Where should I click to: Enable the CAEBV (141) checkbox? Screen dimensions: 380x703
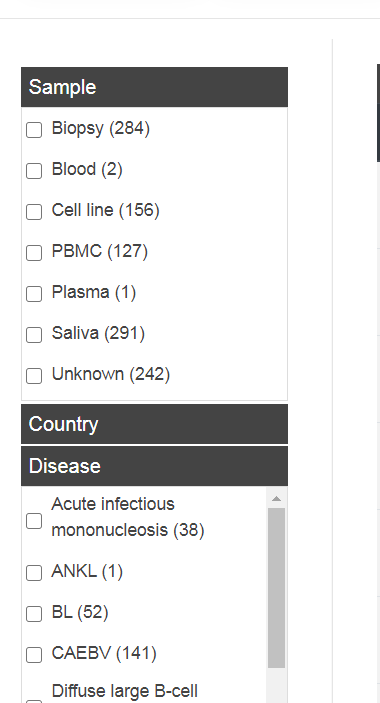(34, 655)
